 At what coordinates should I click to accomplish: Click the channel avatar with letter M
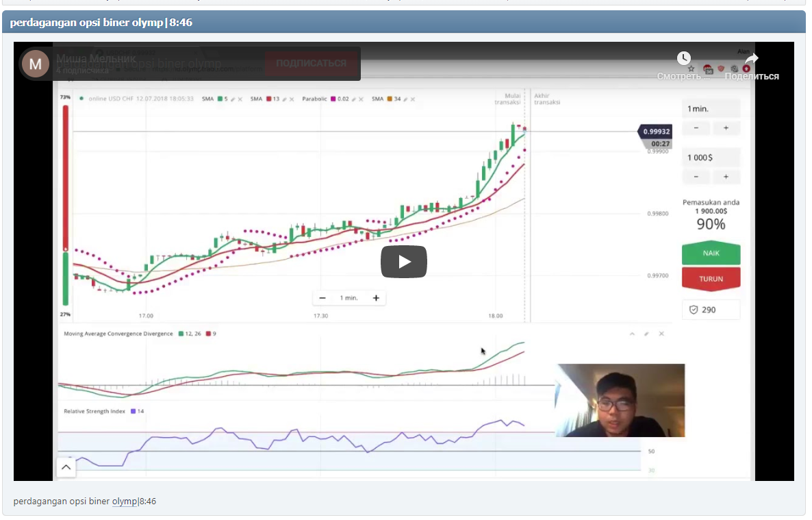pyautogui.click(x=36, y=64)
